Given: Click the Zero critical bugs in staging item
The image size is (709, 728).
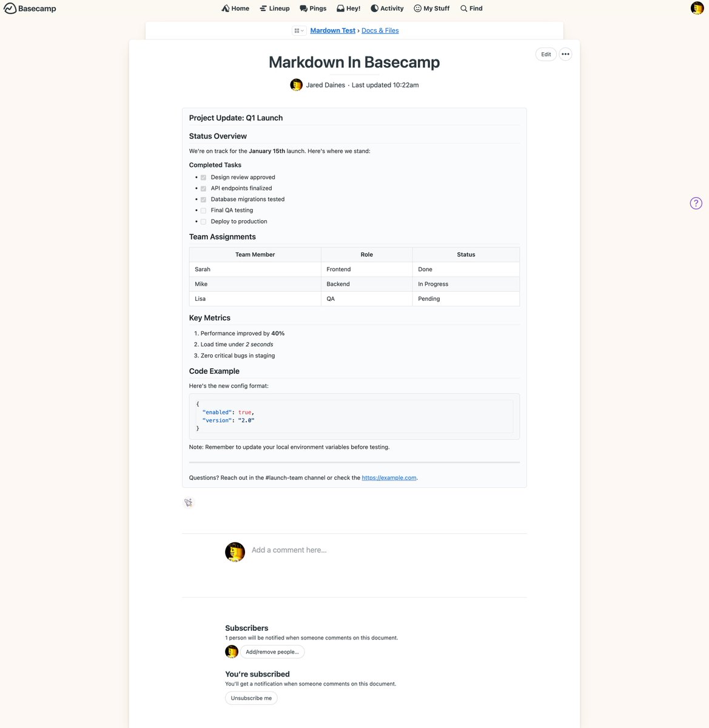Looking at the screenshot, I should 238,356.
